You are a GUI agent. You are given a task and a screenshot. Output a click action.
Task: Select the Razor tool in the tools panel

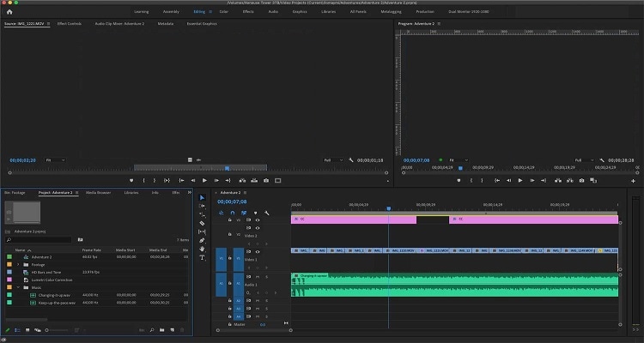click(203, 224)
